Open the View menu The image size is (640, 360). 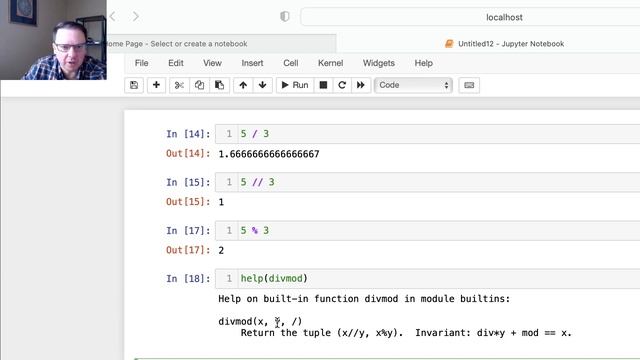pos(212,63)
